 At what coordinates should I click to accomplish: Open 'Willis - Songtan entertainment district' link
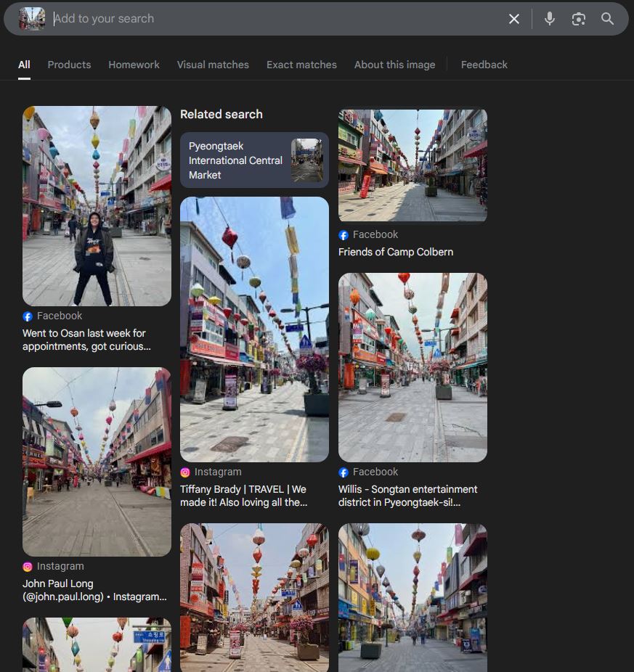pos(408,496)
